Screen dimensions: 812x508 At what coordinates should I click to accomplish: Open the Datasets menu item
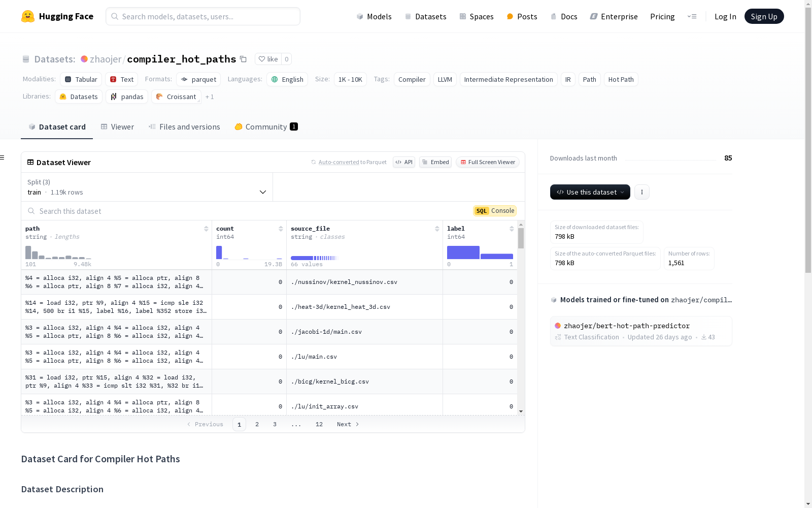tap(425, 16)
